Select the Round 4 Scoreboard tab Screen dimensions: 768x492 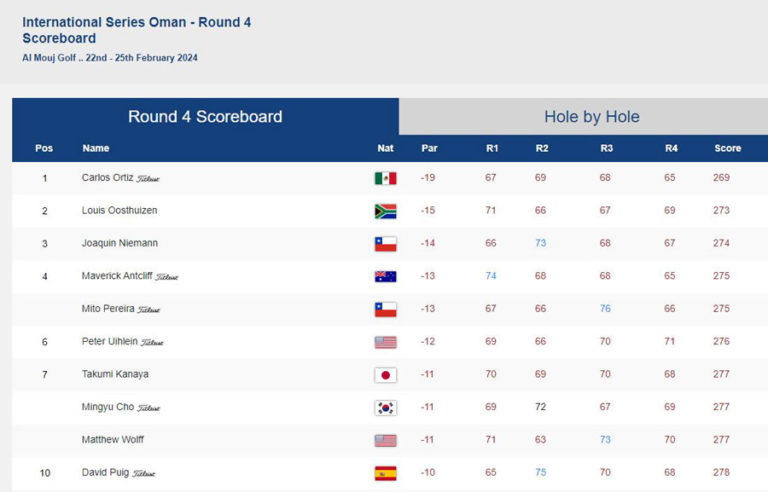(205, 117)
